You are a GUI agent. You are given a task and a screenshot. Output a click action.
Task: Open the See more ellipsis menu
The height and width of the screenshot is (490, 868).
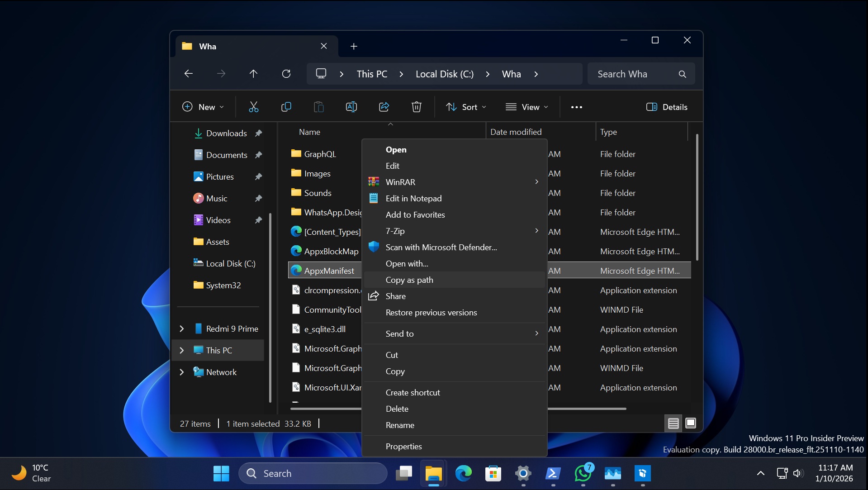[x=576, y=107]
